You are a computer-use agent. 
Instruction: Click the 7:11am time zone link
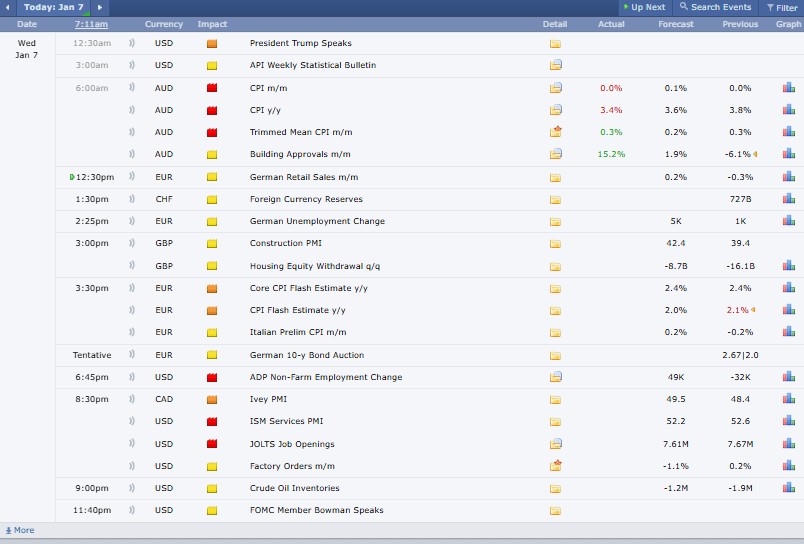point(91,23)
